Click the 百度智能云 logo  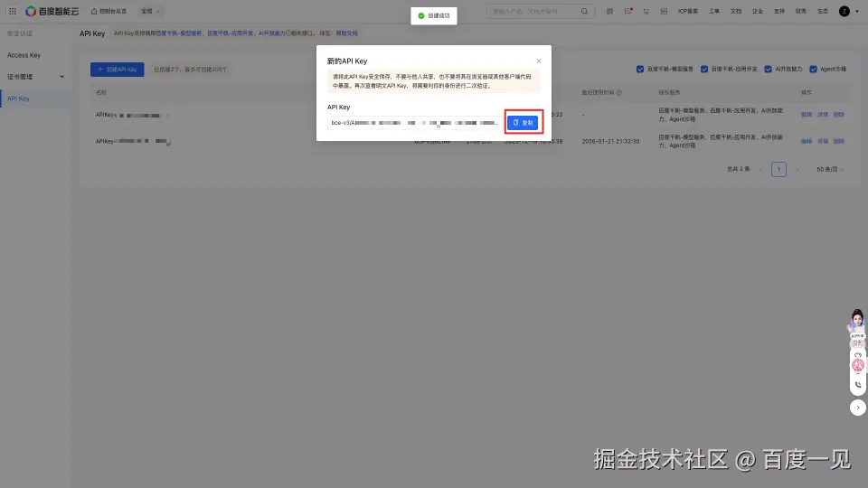[x=52, y=11]
